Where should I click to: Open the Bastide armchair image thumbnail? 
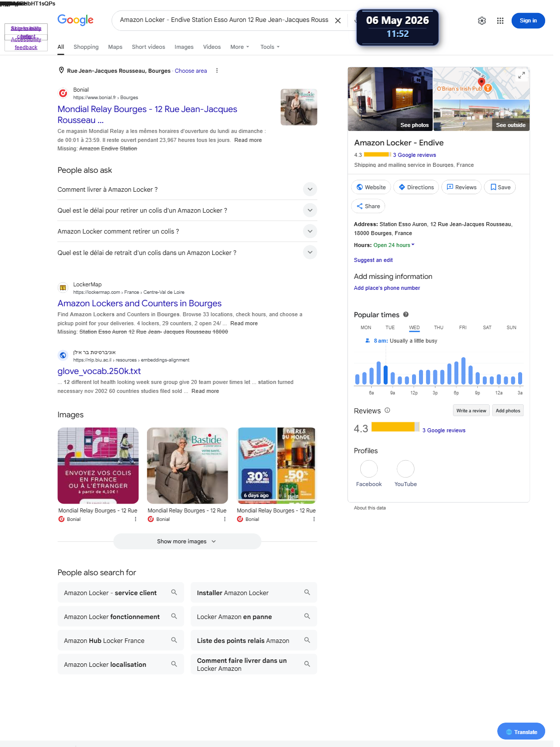tap(187, 466)
